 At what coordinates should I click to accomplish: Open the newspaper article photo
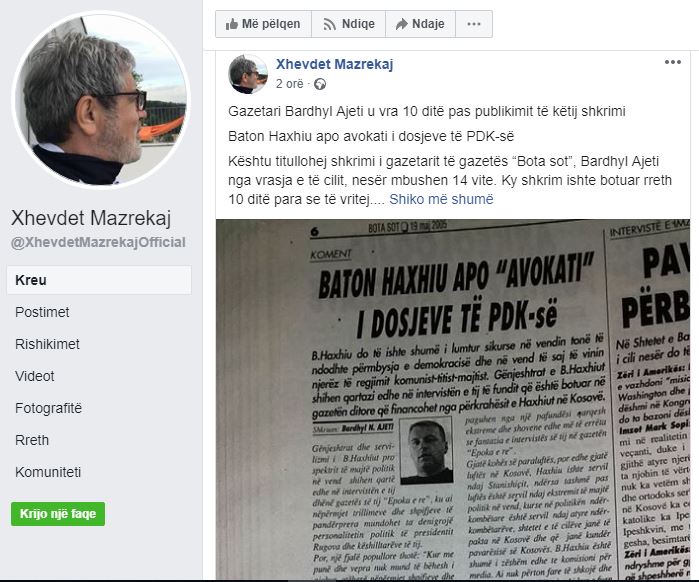[453, 399]
